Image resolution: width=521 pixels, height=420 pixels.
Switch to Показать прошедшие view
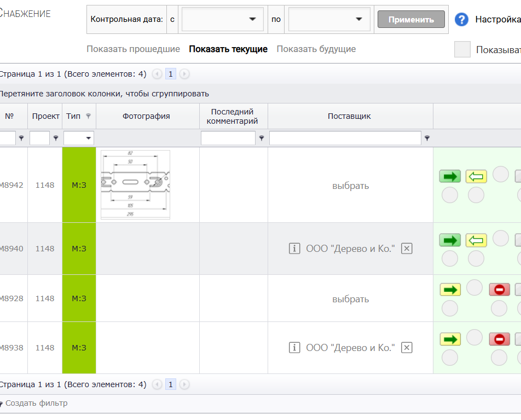pos(133,49)
